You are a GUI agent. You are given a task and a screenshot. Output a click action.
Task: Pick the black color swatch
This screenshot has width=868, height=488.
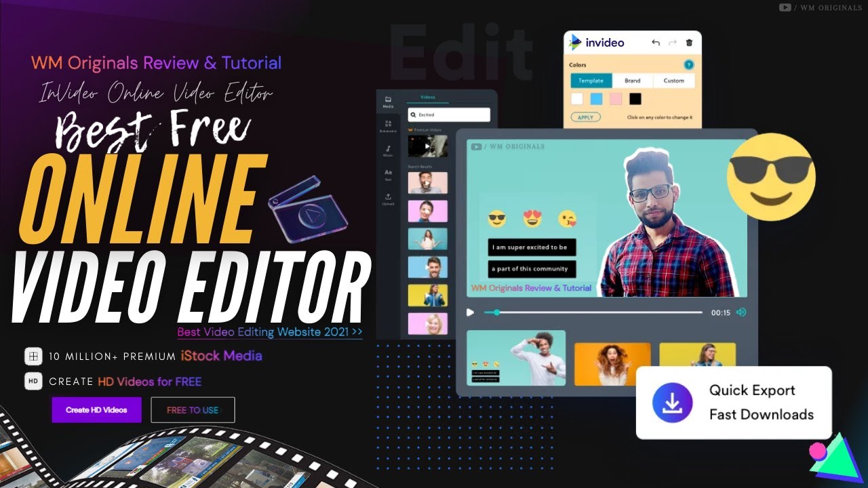pos(635,99)
